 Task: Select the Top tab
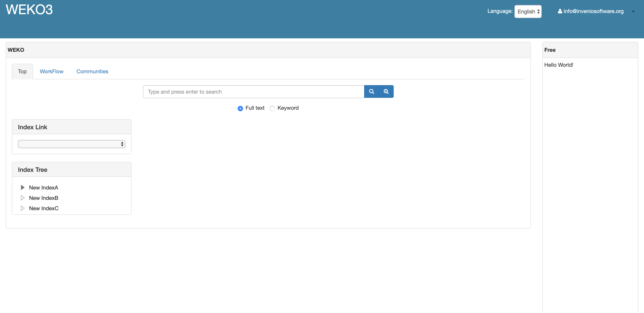[22, 72]
